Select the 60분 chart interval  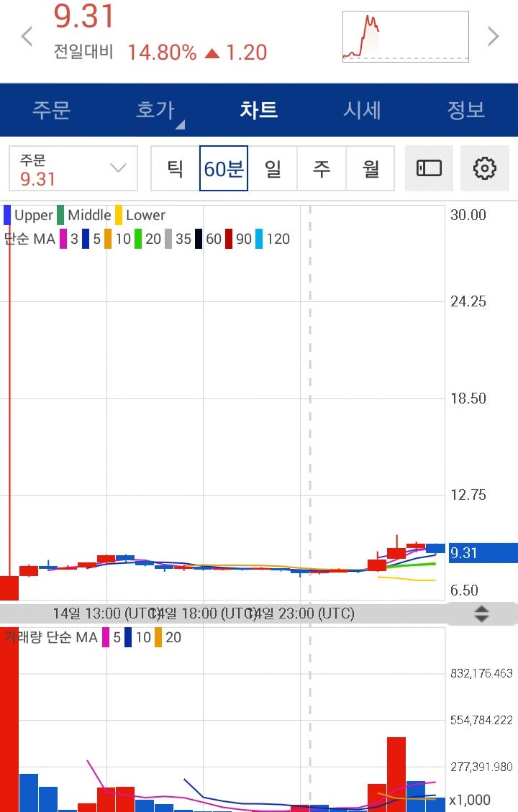point(224,168)
